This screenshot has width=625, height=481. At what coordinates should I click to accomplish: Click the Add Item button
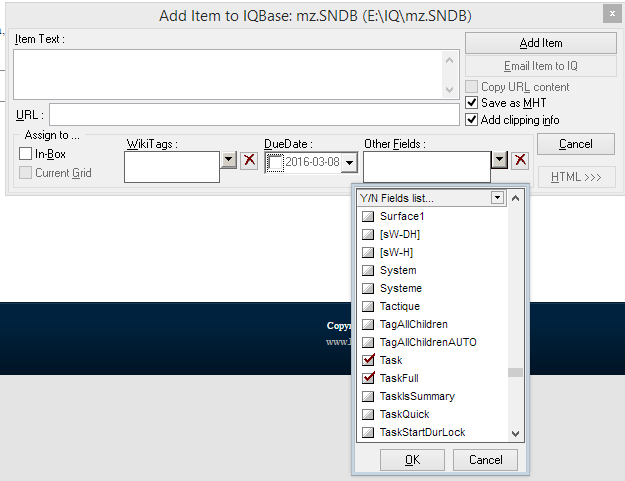tap(541, 44)
